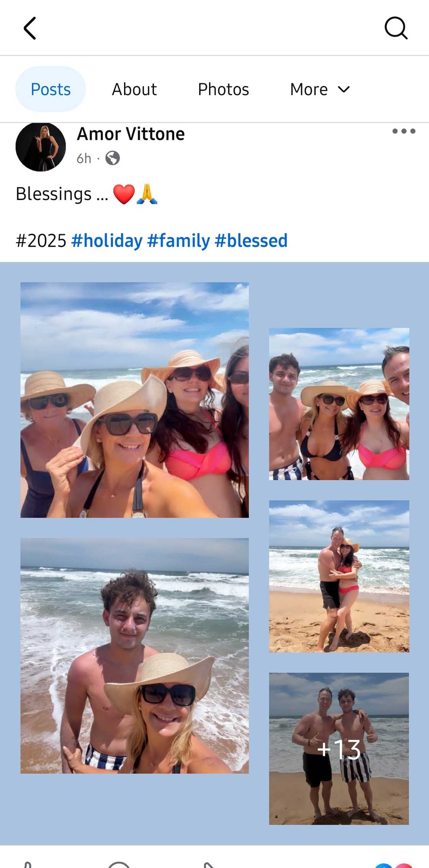The height and width of the screenshot is (868, 429).
Task: Open the Photos tab
Action: (x=223, y=89)
